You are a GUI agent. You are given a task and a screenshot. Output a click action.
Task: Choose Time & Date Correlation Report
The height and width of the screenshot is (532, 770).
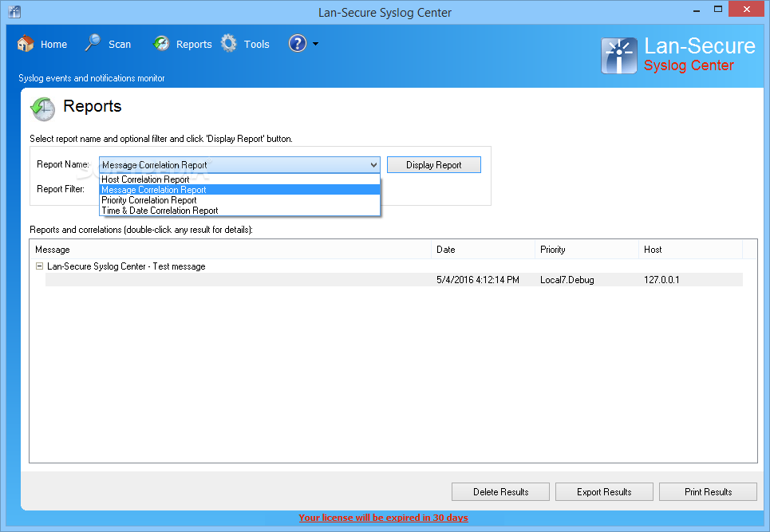(x=239, y=211)
